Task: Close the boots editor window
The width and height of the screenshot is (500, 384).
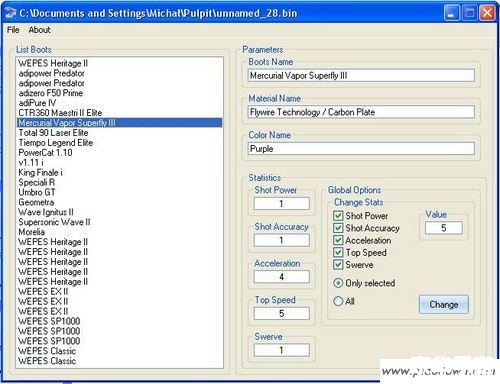Action: (x=487, y=13)
